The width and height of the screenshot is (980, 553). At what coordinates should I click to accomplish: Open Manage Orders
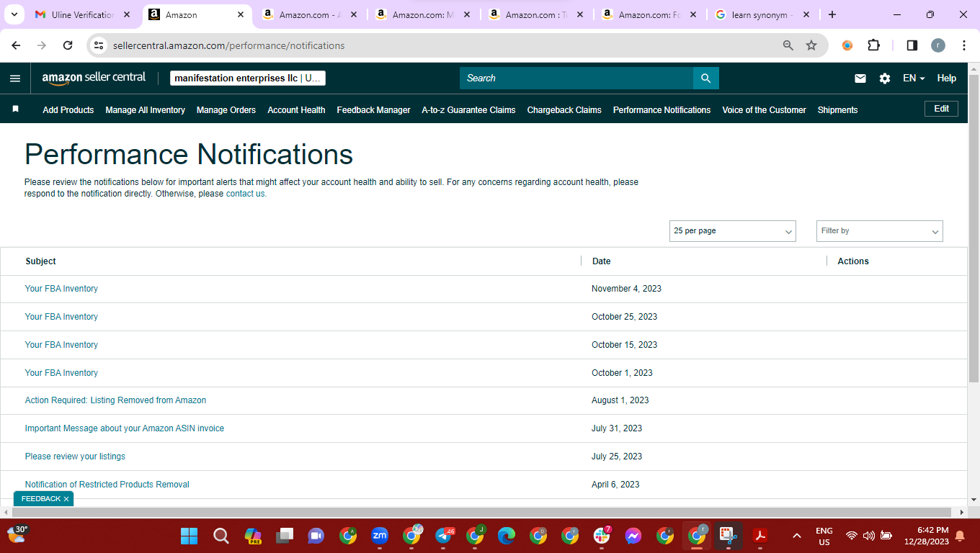click(x=226, y=110)
